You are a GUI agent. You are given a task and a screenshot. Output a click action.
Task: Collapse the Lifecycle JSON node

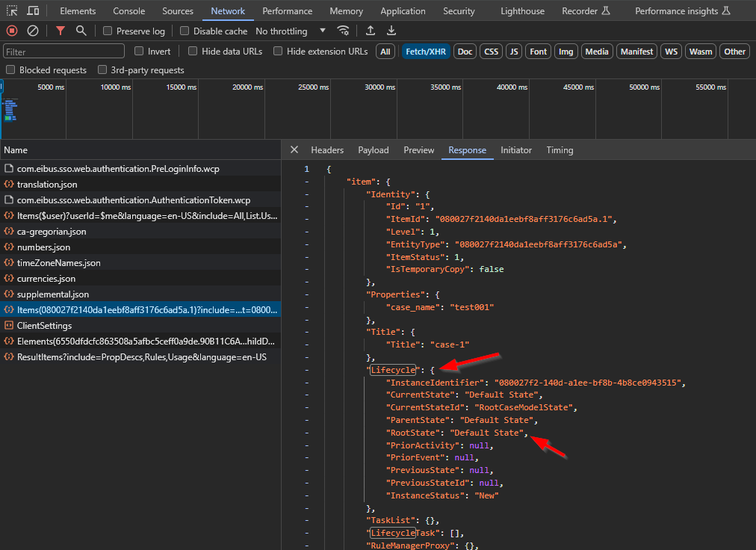pyautogui.click(x=306, y=370)
